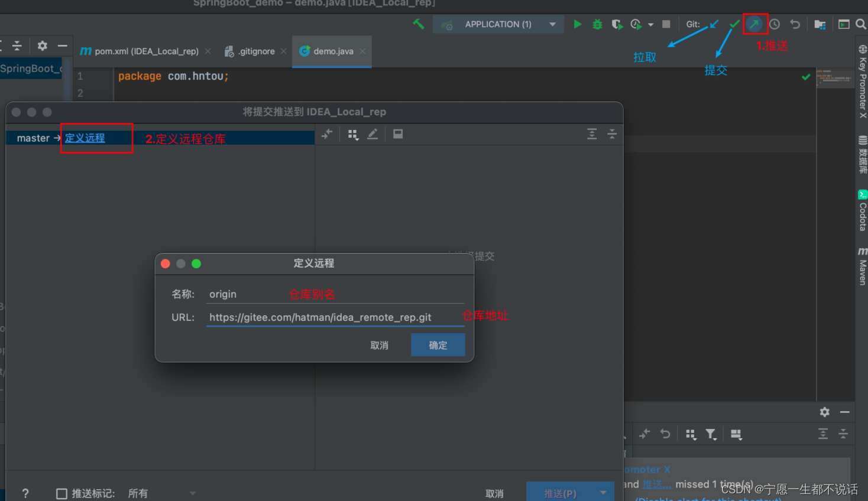Screen dimensions: 868x501
Task: Open the Maven side panel
Action: (863, 266)
